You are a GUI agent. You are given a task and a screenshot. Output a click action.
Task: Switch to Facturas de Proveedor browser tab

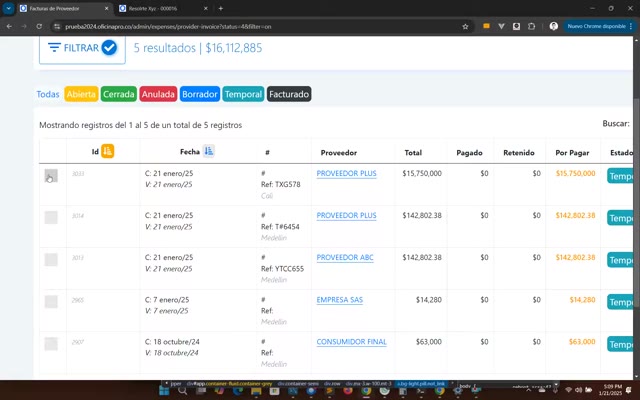[x=65, y=8]
